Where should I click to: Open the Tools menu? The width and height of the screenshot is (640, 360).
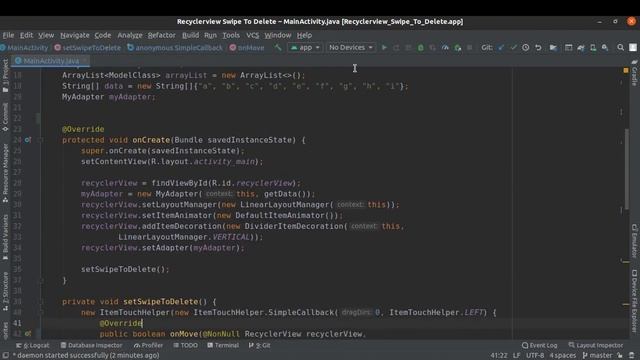click(231, 35)
